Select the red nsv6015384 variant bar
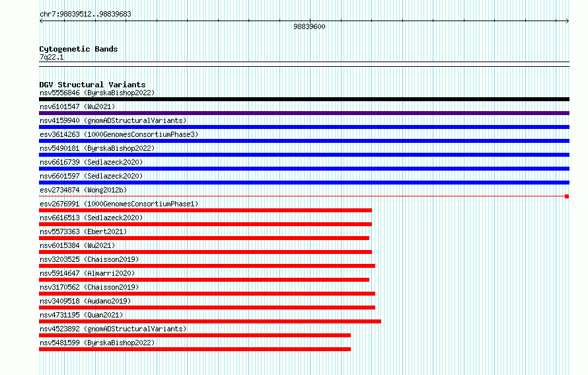Screen dimensions: 588x375 (x=205, y=252)
